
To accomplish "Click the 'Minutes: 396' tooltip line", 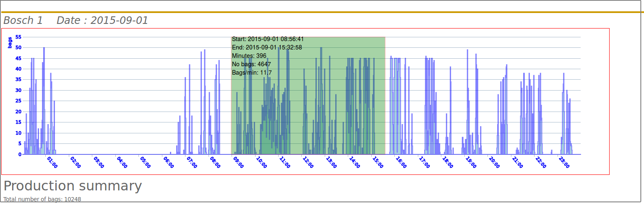I will (x=249, y=56).
